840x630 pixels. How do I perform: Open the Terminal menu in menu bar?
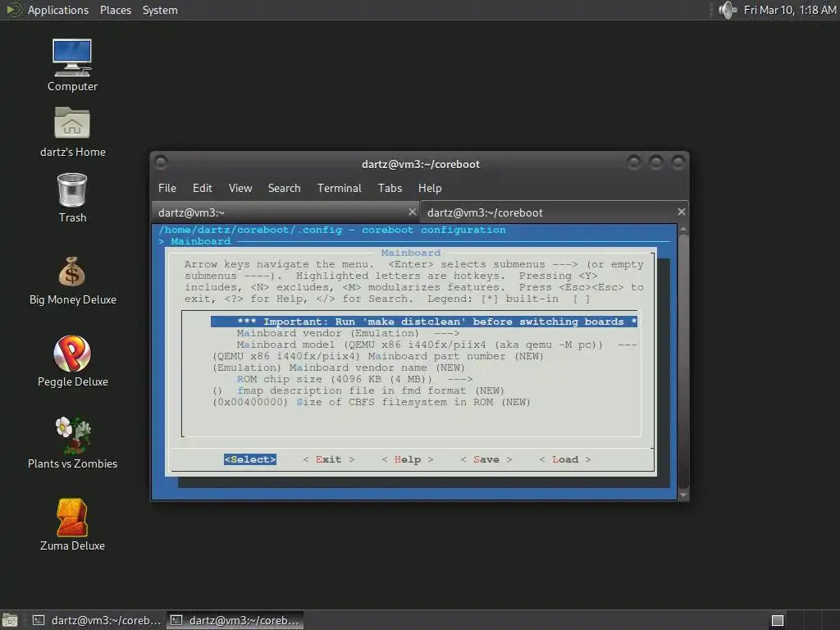pos(339,188)
